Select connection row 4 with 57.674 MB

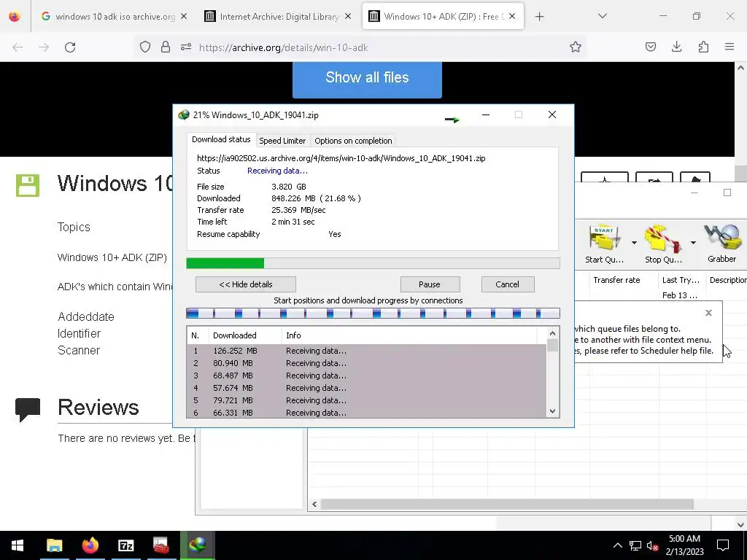coord(366,388)
